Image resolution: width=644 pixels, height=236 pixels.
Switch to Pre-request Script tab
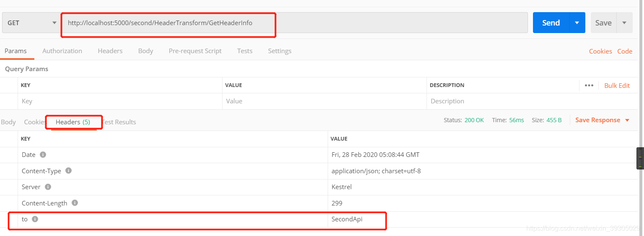(x=195, y=51)
